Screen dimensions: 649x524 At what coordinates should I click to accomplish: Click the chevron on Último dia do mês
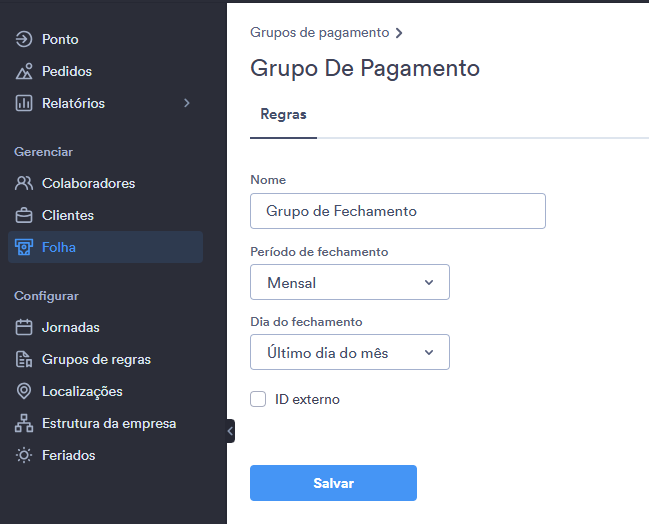[429, 352]
